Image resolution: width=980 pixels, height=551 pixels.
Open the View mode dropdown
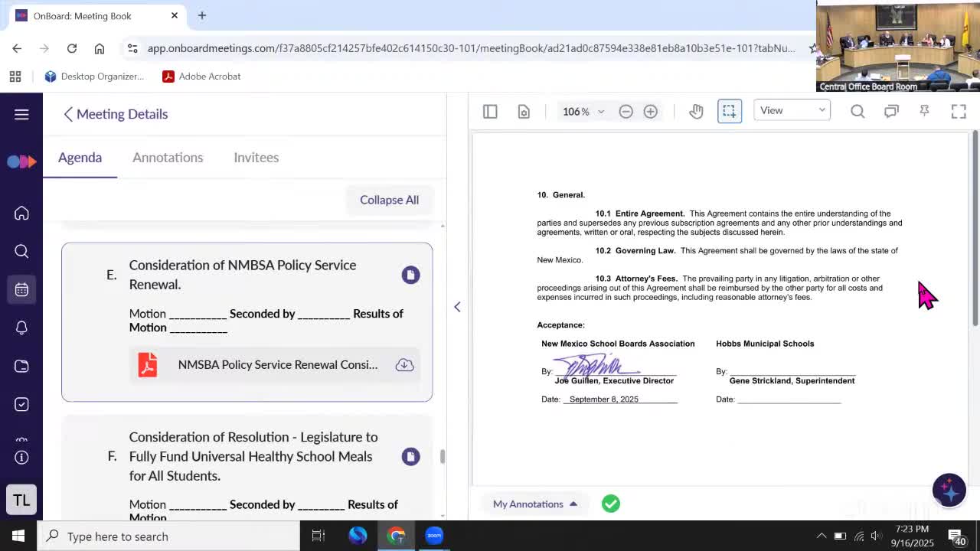792,110
